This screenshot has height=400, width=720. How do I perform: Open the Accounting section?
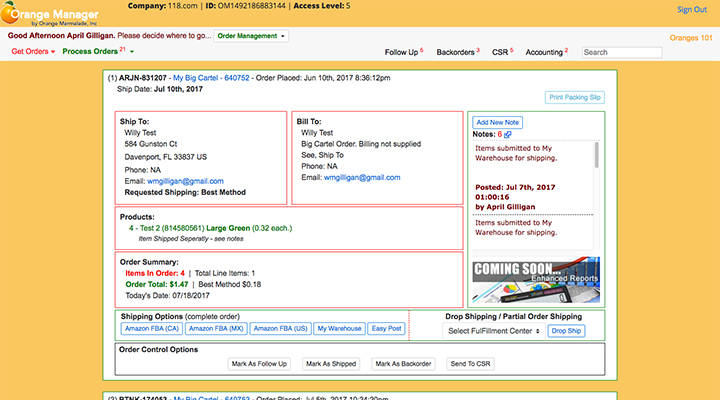click(x=546, y=52)
